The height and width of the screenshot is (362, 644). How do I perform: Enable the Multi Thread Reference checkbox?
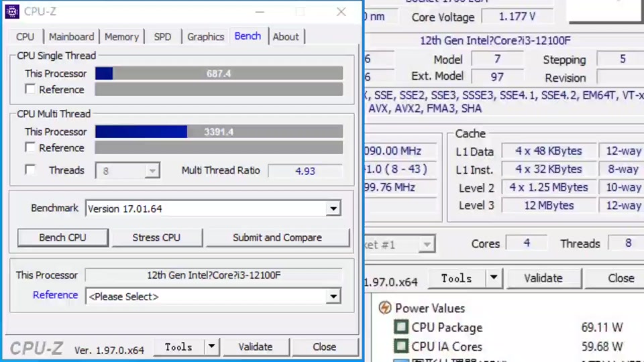pos(30,147)
